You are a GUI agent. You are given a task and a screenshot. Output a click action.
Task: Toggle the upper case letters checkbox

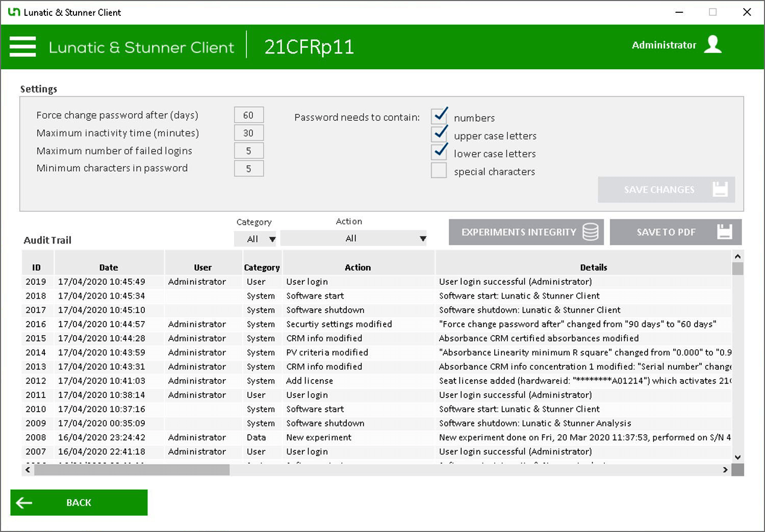pos(439,135)
